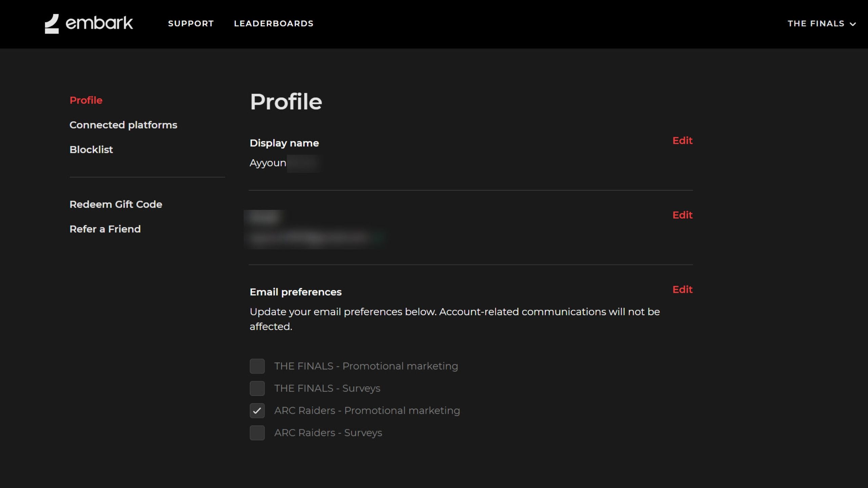Click the chevron next to THE FINALS
Screen dimensions: 868x488
tap(853, 24)
